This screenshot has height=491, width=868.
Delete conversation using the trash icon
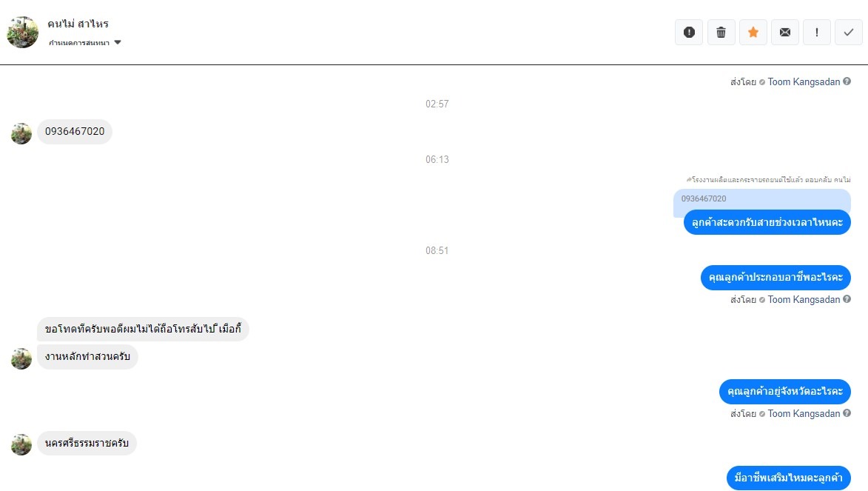(721, 32)
